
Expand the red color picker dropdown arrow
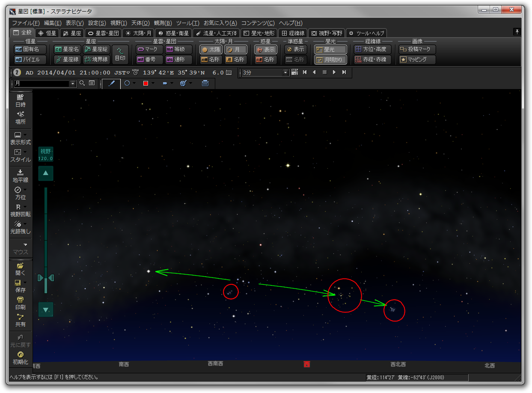tap(153, 83)
